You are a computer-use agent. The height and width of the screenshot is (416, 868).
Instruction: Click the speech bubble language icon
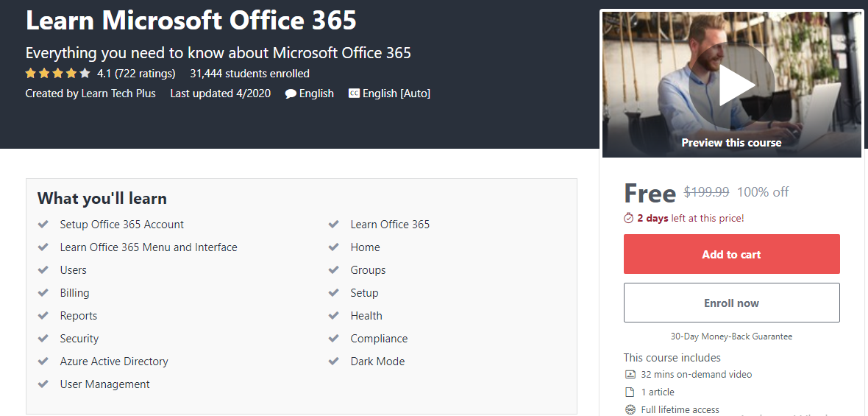[x=291, y=94]
